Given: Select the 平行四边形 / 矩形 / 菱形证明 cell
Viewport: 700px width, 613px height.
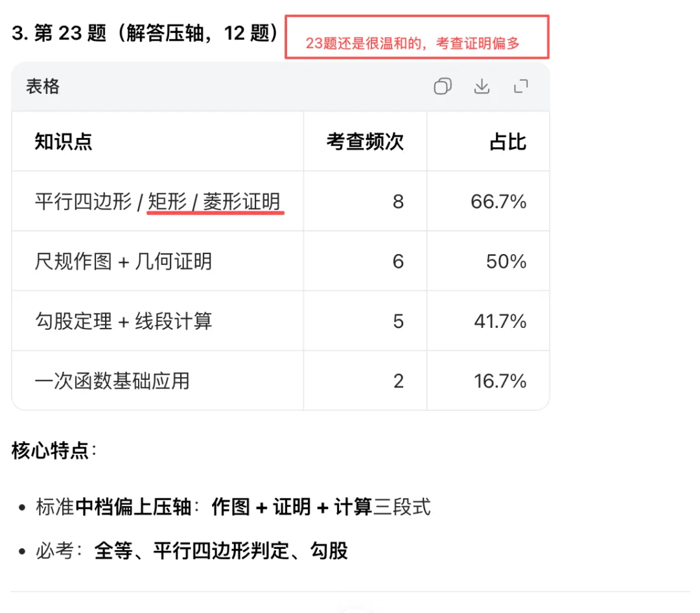Looking at the screenshot, I should [x=157, y=202].
